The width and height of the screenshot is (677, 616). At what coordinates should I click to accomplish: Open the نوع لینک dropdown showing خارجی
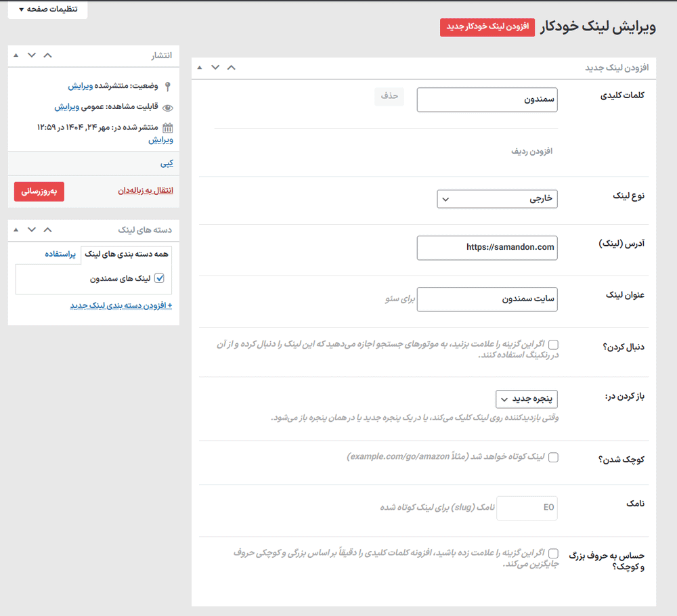[497, 199]
